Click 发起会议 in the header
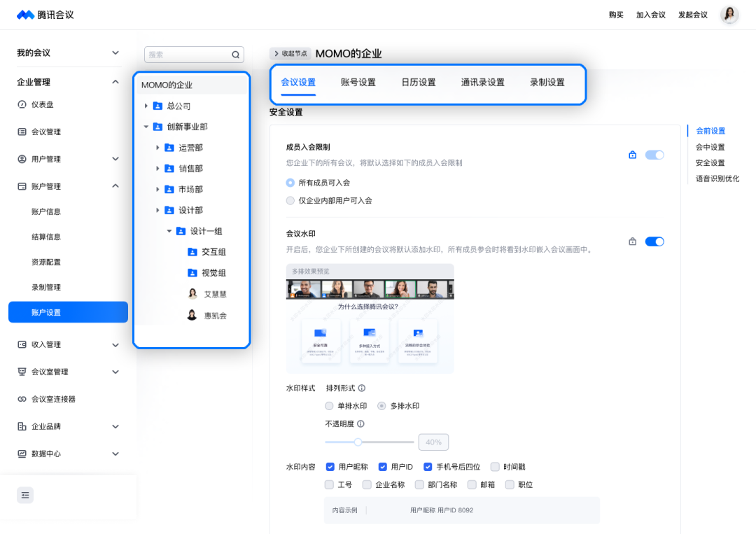 pyautogui.click(x=693, y=15)
